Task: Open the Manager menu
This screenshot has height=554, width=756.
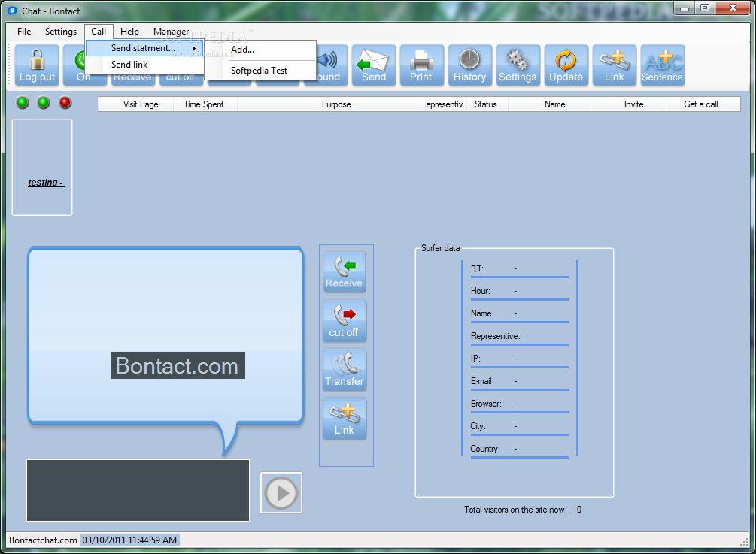Action: point(172,32)
